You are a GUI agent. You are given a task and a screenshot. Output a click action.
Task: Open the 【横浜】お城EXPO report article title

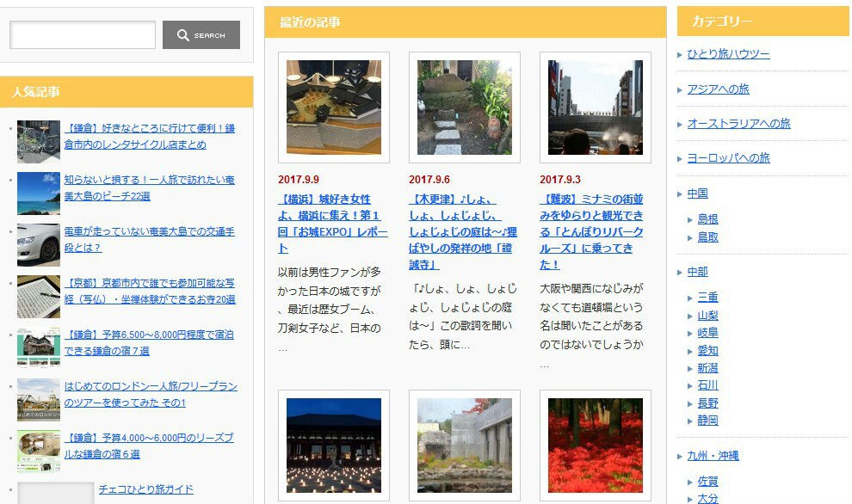click(332, 224)
